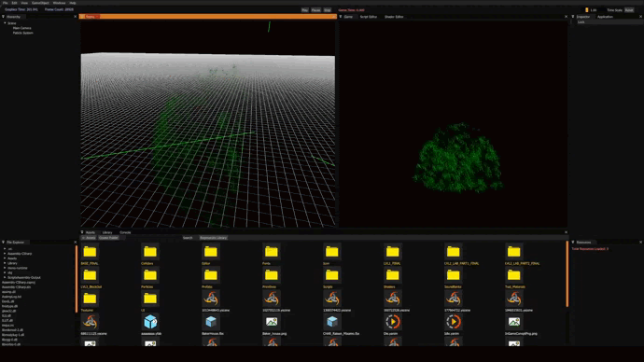Viewport: 644px width, 362px height.
Task: Expand the Assets folder in File Explorer
Action: 5,258
